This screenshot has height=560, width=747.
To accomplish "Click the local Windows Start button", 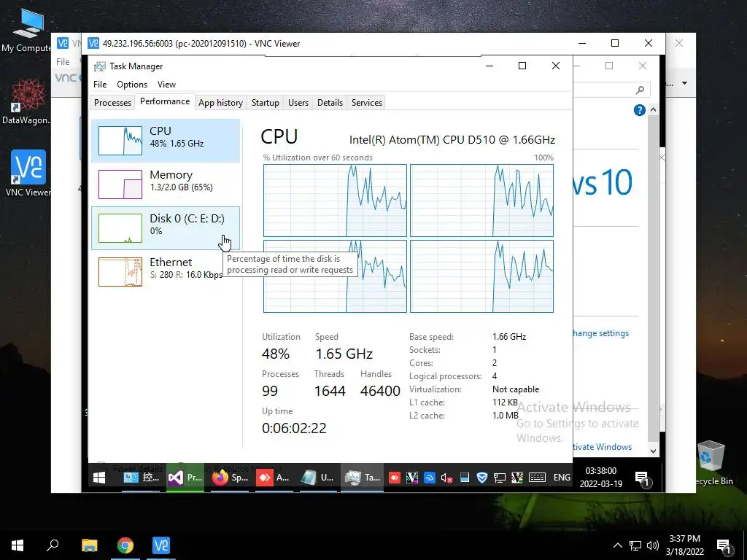I will point(18,545).
